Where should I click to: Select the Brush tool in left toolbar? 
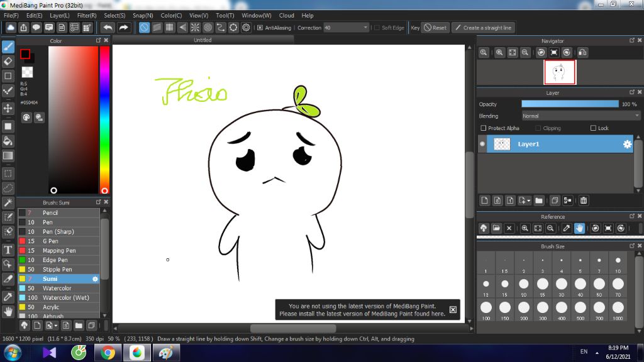point(8,47)
